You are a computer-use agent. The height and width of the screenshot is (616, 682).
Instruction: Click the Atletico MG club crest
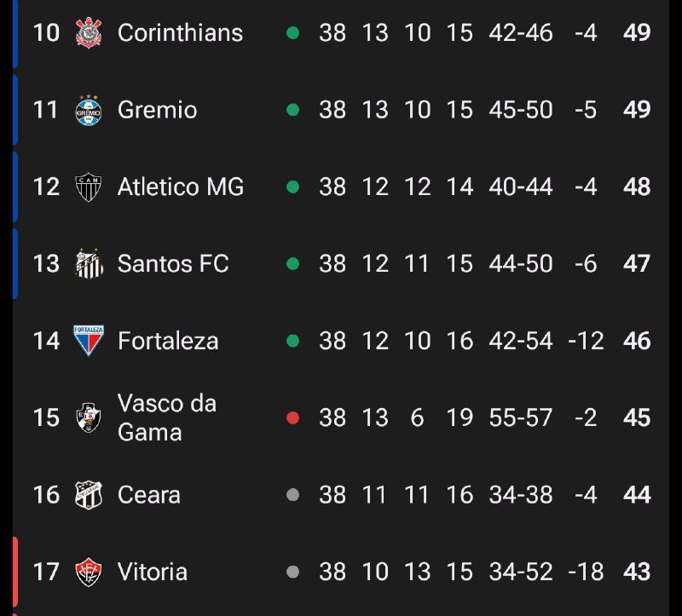click(89, 187)
